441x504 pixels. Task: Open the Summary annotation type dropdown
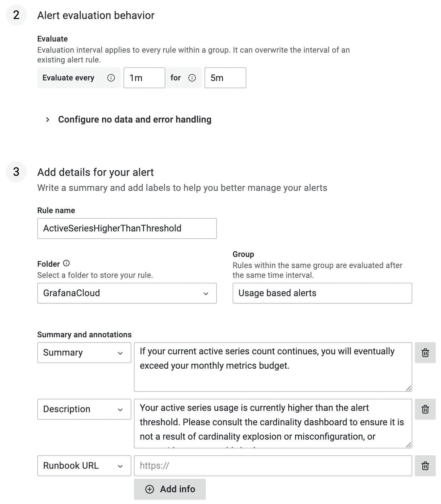[x=84, y=353]
